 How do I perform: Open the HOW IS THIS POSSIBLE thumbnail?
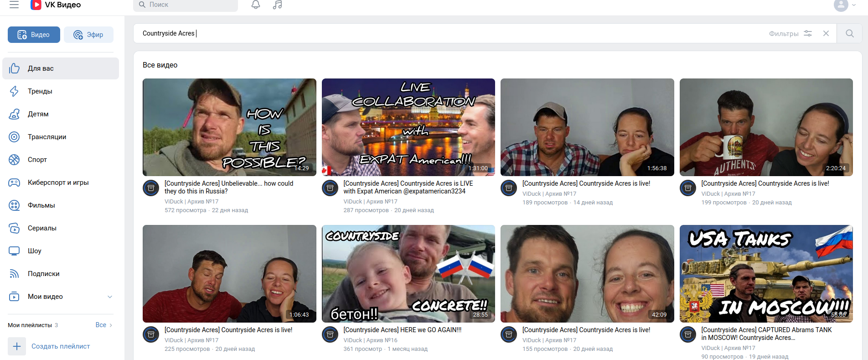point(229,127)
